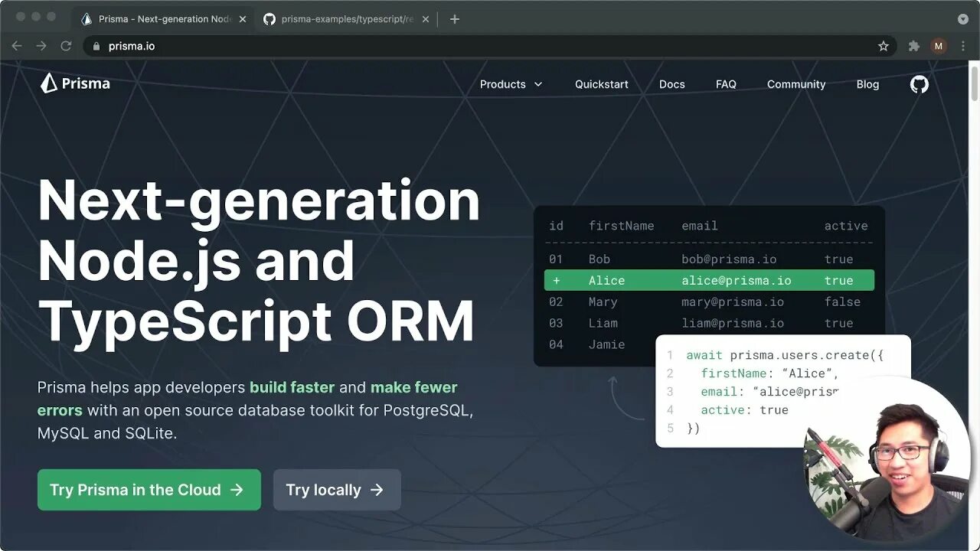This screenshot has height=551, width=980.
Task: Open the GitHub icon link in navigation
Action: 919,84
